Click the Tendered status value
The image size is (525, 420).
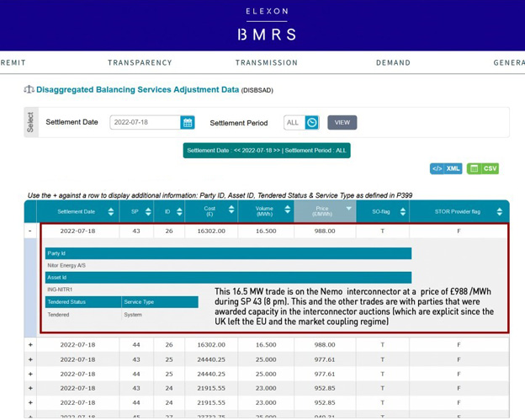(x=58, y=315)
